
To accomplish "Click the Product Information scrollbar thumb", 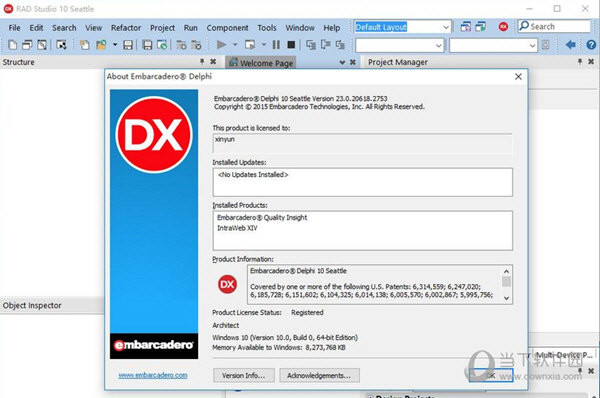I will [506, 282].
